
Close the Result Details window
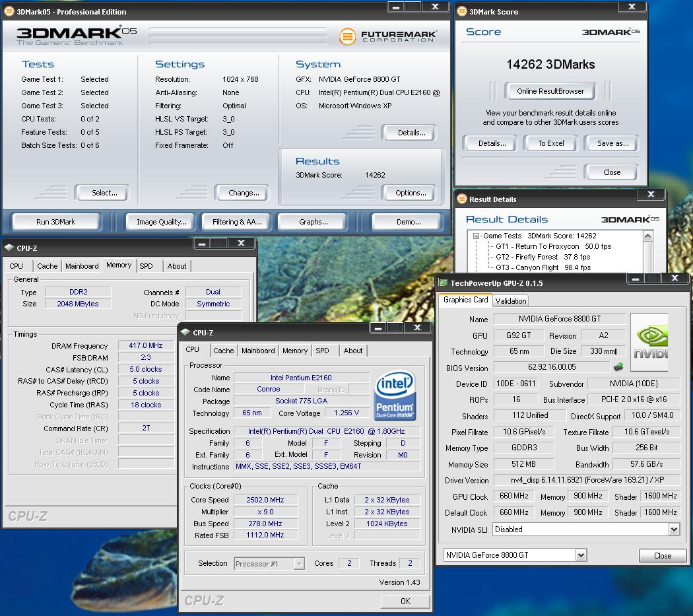[x=651, y=193]
